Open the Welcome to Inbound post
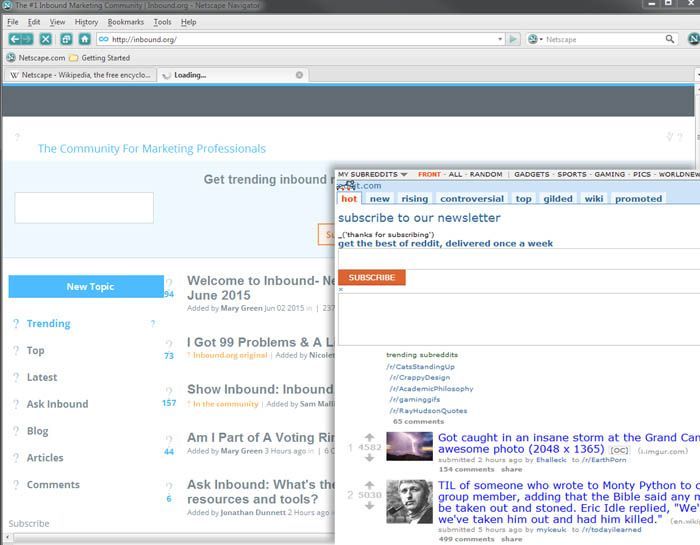Screen dimensions: 700x545 (261, 288)
